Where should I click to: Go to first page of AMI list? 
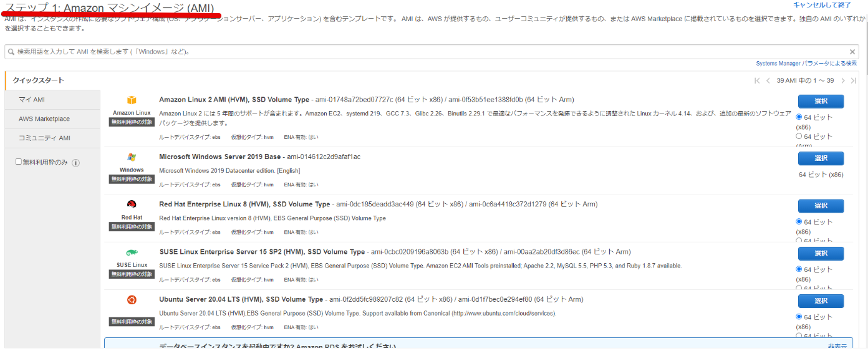click(757, 80)
